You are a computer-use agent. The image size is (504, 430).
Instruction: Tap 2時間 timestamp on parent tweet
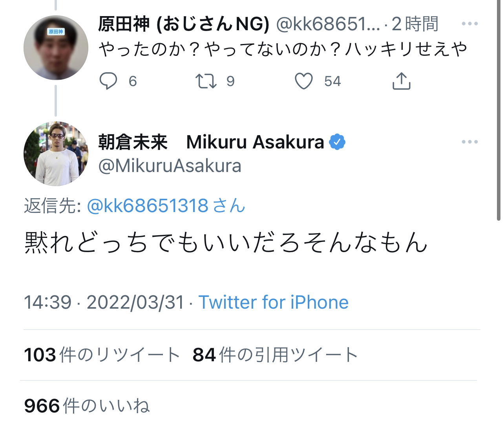(x=415, y=24)
